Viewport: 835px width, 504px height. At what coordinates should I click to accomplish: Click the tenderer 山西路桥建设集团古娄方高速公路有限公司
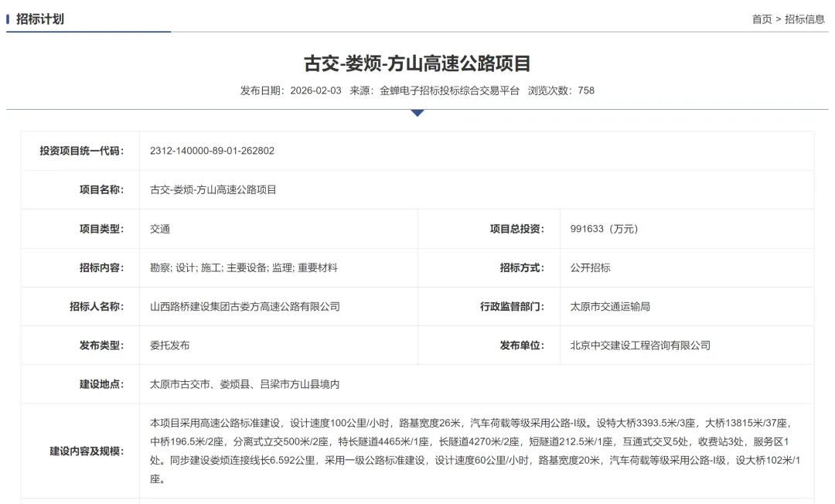pyautogui.click(x=245, y=307)
